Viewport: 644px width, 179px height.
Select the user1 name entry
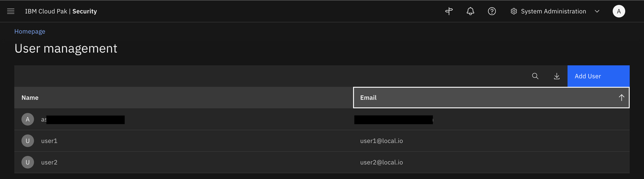[49, 141]
